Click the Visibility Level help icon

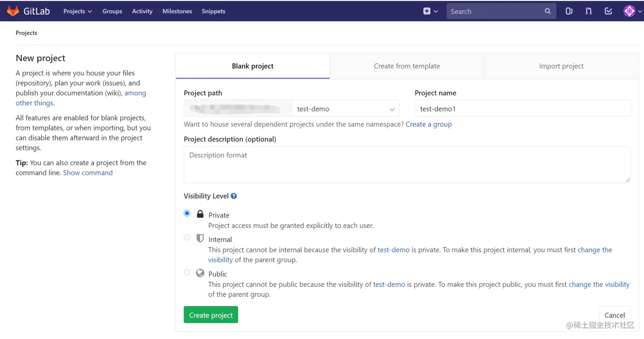pos(233,196)
